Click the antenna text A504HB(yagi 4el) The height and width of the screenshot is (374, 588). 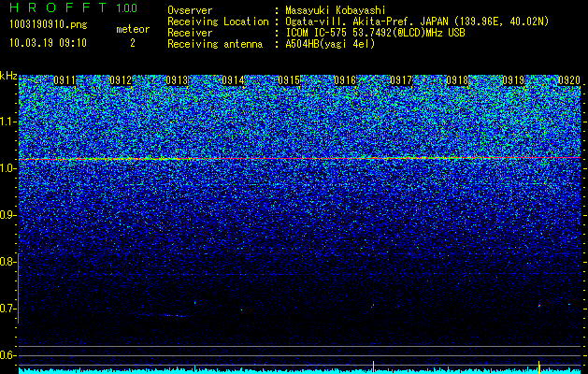pos(330,44)
